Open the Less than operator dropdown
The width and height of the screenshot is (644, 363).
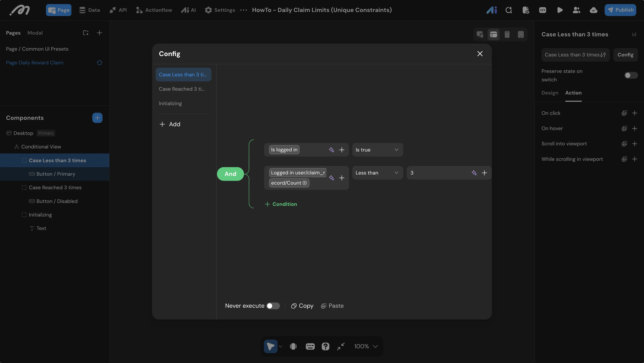pos(377,173)
